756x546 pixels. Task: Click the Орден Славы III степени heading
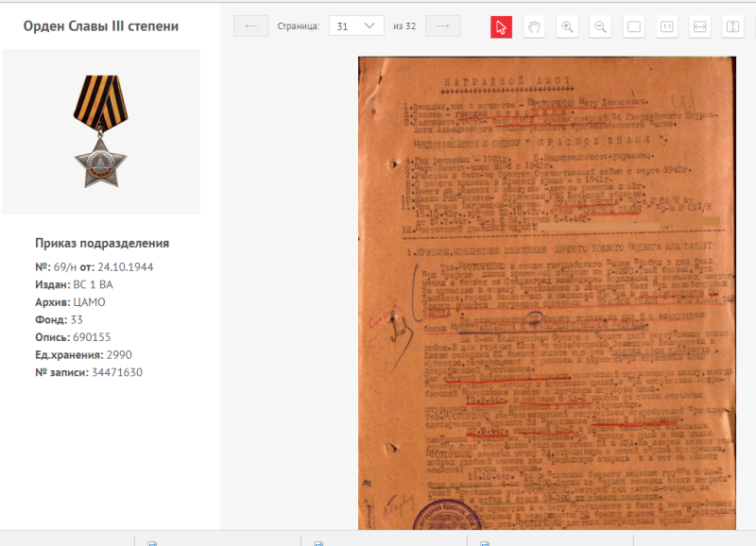[101, 26]
